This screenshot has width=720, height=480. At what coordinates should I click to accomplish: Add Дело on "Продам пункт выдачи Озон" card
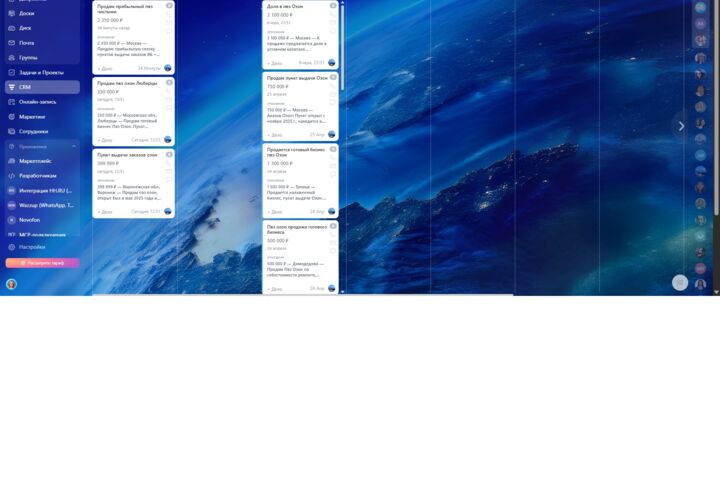pos(275,136)
